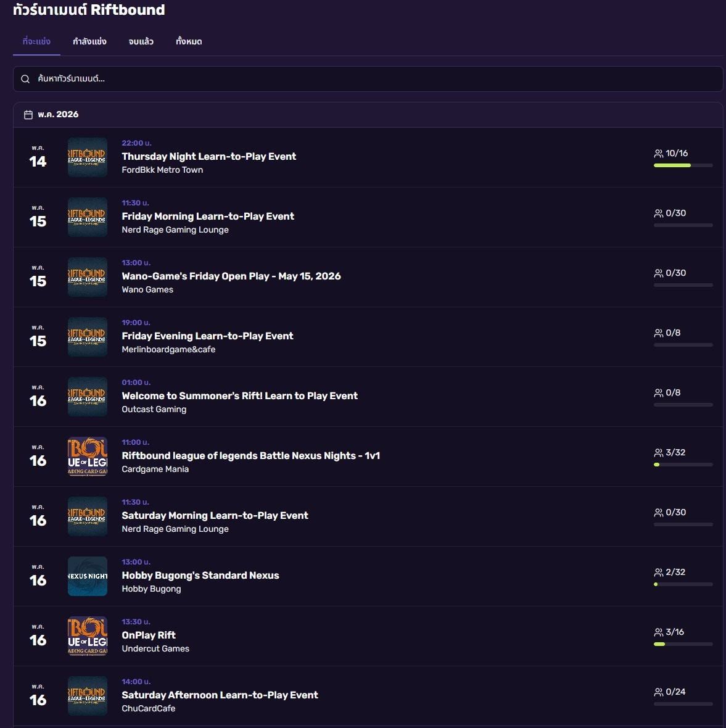726x728 pixels.
Task: Click participants icon next to 0/24
Action: tap(658, 692)
